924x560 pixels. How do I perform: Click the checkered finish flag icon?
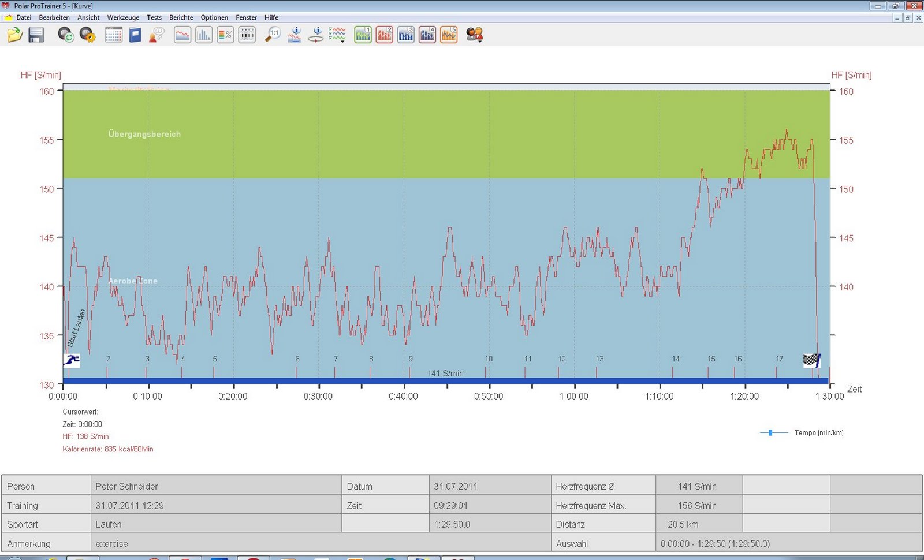point(811,361)
